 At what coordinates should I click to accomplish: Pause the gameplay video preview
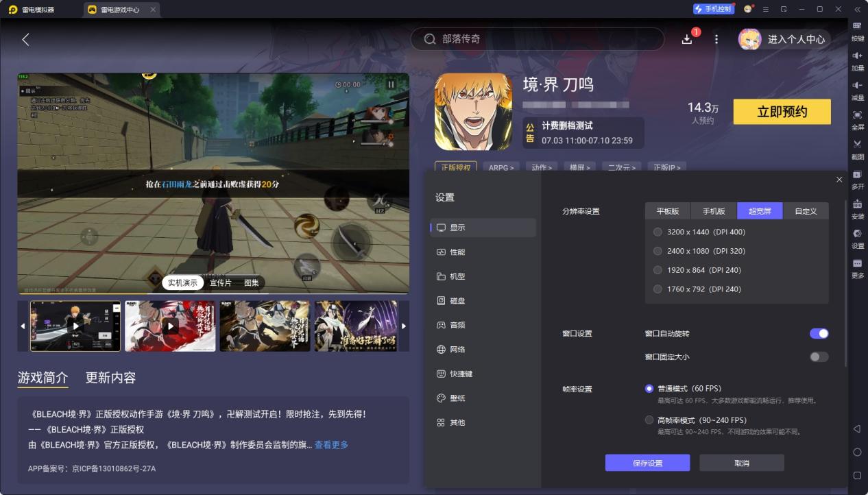(x=391, y=84)
